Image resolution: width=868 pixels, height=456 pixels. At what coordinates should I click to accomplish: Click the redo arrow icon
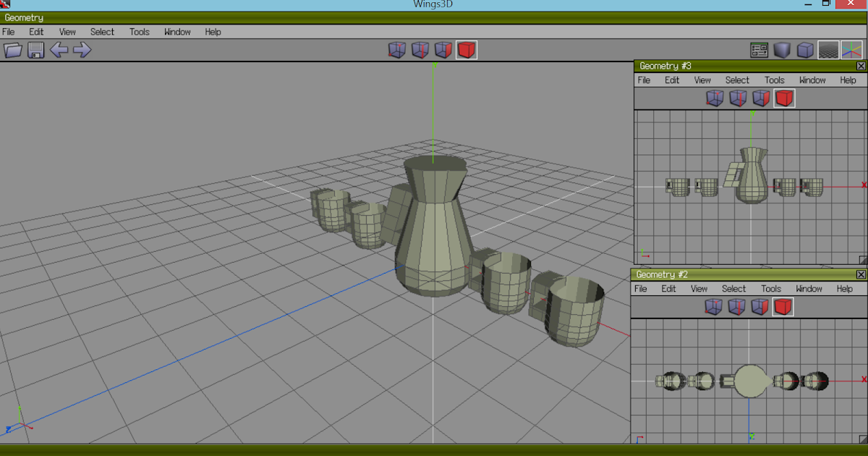pos(80,50)
